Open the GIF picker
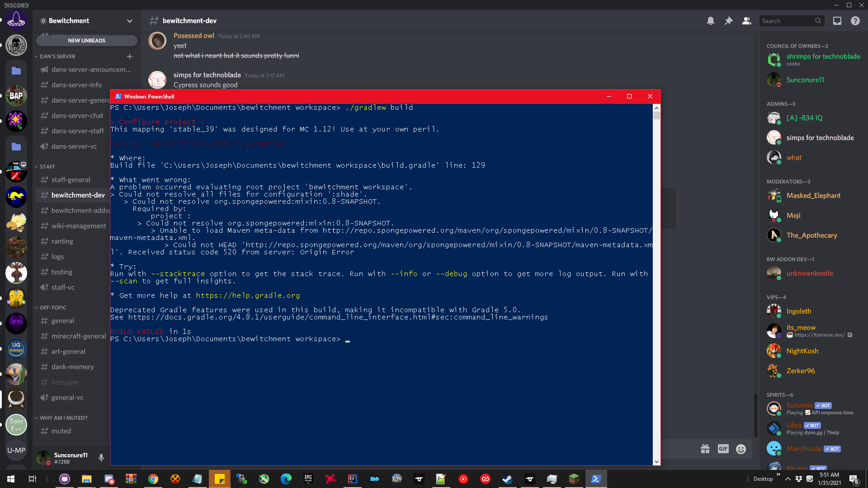The width and height of the screenshot is (868, 488). tap(723, 449)
